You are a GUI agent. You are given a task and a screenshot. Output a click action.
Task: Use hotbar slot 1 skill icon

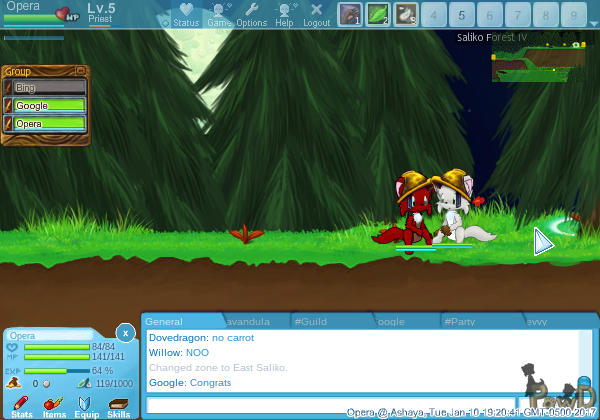pos(350,15)
